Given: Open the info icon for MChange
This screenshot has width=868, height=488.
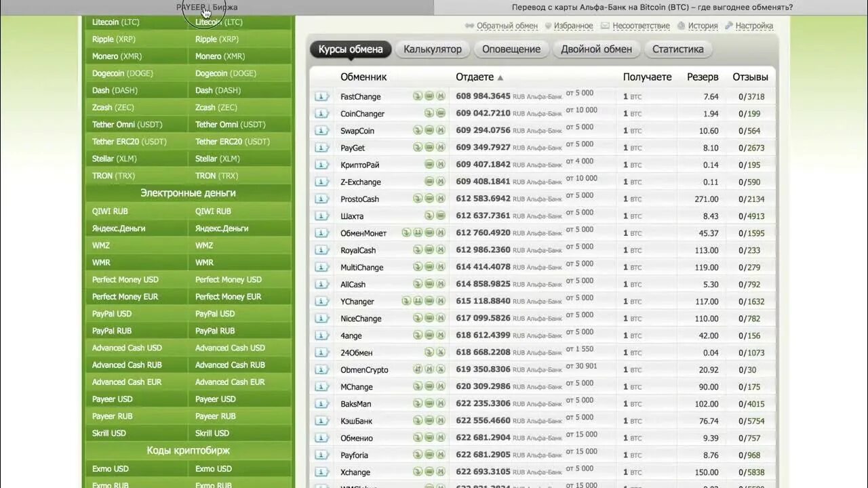Looking at the screenshot, I should pos(321,387).
